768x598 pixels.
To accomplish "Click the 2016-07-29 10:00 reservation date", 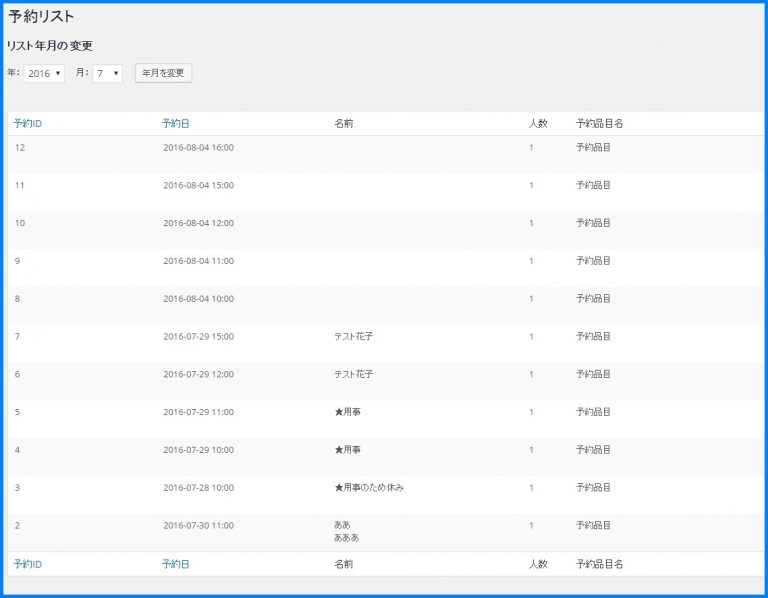I will 198,450.
